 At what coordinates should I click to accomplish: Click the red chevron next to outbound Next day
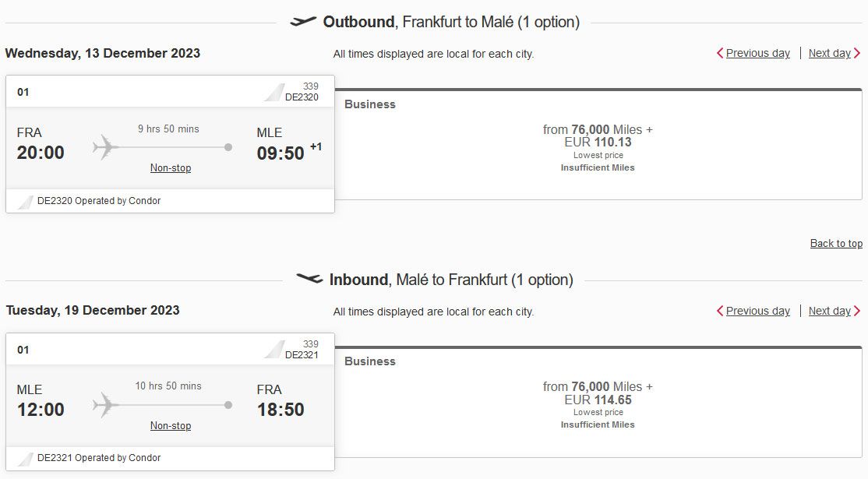coord(857,53)
